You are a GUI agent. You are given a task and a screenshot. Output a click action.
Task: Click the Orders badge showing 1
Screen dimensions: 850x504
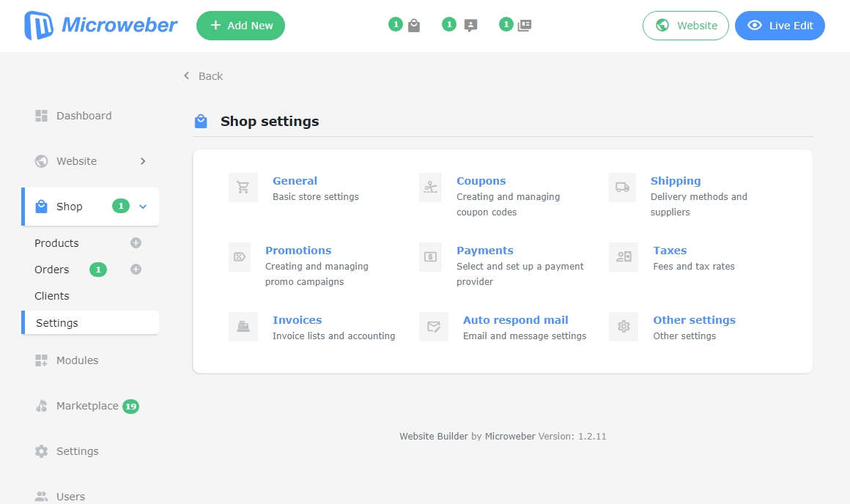[98, 270]
